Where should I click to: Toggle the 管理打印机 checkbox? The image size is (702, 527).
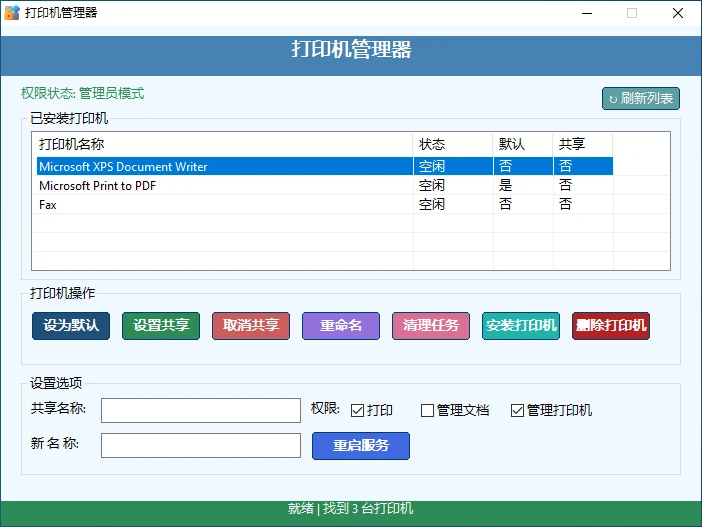pyautogui.click(x=517, y=410)
